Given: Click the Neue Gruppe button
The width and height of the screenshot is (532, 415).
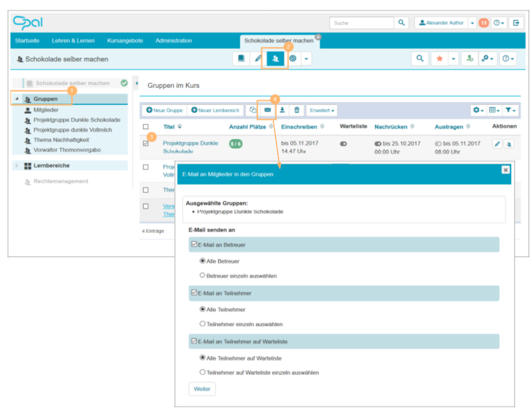Looking at the screenshot, I should coord(164,110).
